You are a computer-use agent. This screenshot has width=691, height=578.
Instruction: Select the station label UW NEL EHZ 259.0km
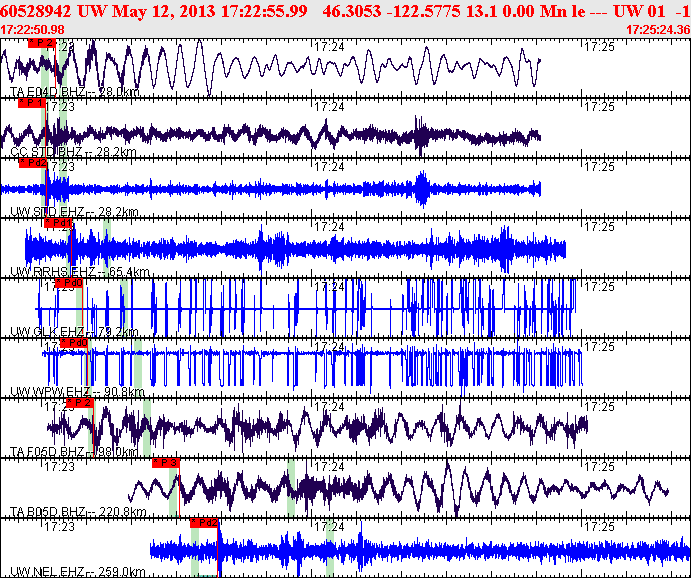click(78, 572)
